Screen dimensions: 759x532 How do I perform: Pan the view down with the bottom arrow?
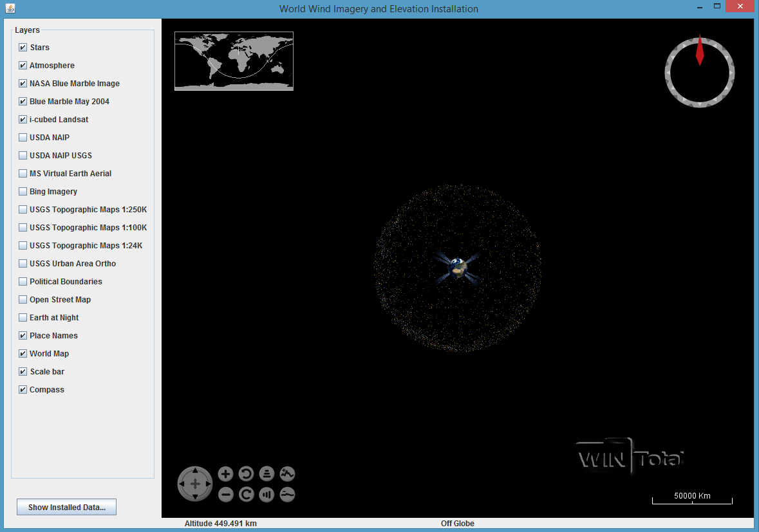click(x=195, y=497)
